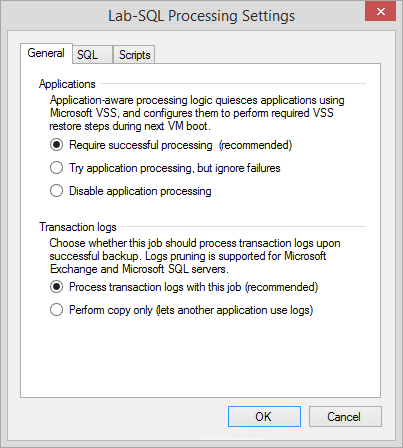Click empty white area below the Perform copy only option
Screen dimensions: 403x448
point(200,357)
